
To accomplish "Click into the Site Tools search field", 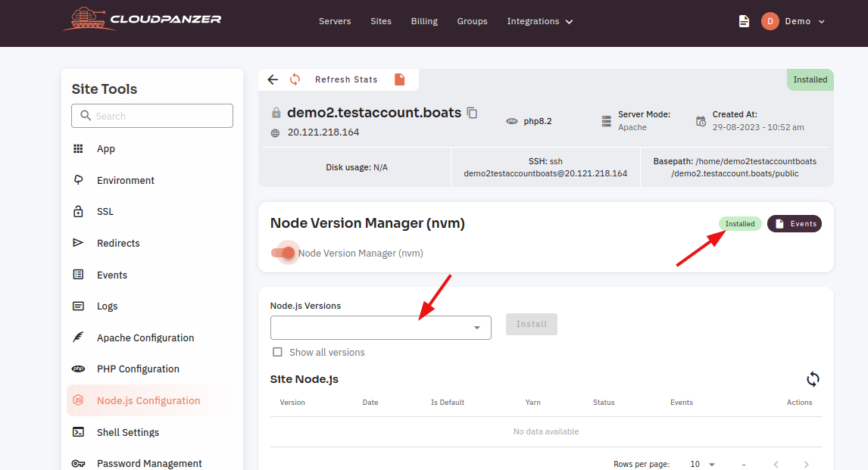I will tap(152, 116).
